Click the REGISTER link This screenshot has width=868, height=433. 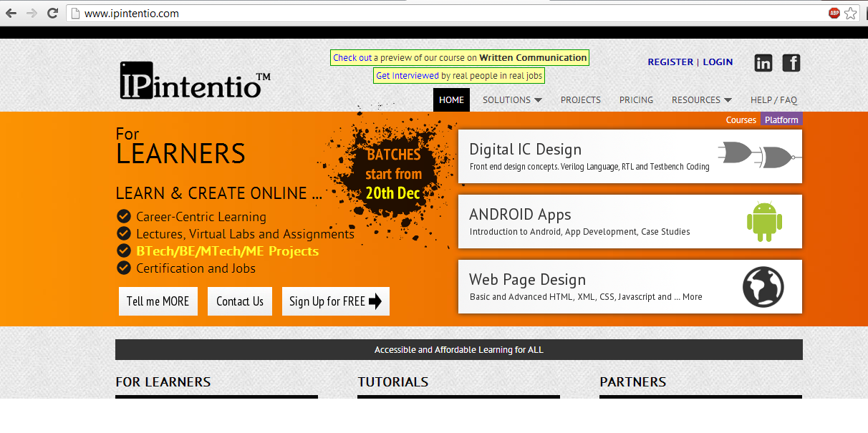670,62
